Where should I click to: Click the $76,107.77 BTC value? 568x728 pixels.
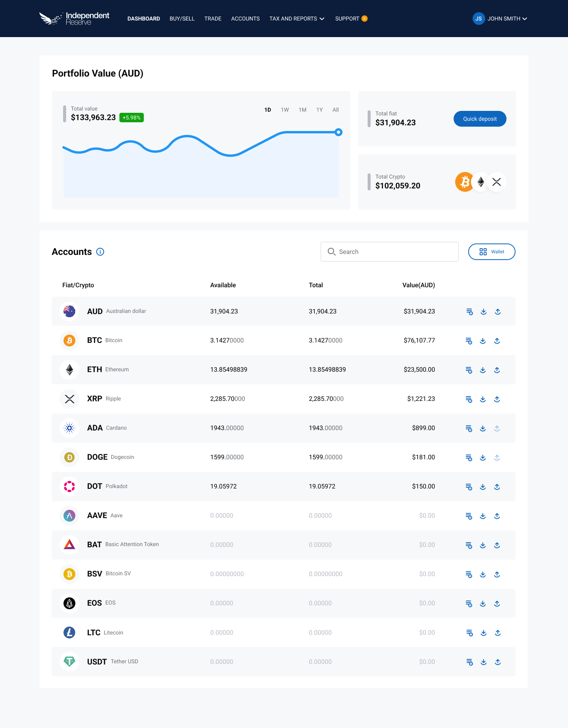(x=419, y=340)
